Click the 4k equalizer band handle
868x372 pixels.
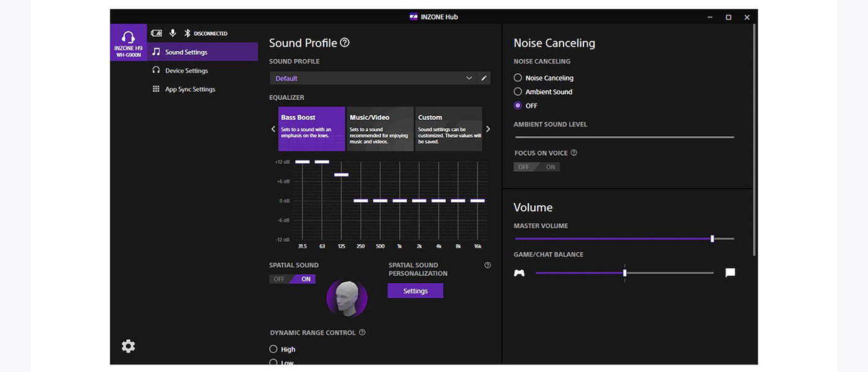[x=438, y=201]
